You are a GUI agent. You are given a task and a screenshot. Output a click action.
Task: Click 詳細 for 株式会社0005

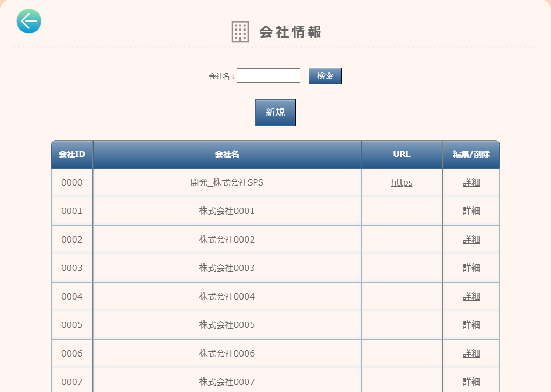471,325
